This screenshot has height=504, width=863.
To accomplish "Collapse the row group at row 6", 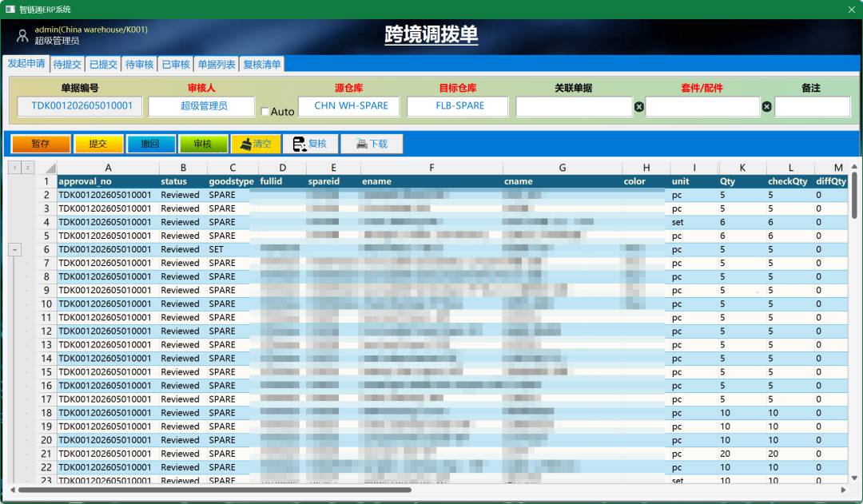I will coord(15,250).
